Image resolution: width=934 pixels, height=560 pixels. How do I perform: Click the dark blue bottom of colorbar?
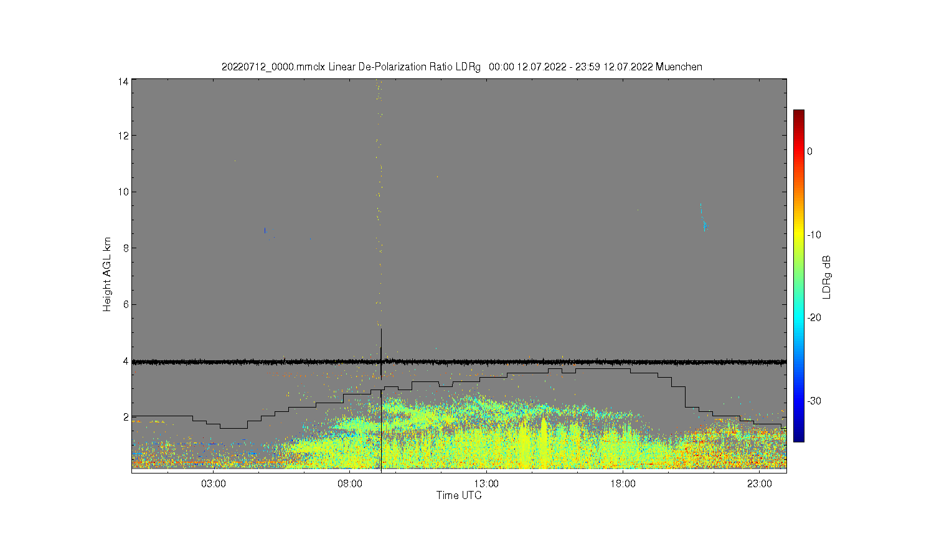point(799,437)
